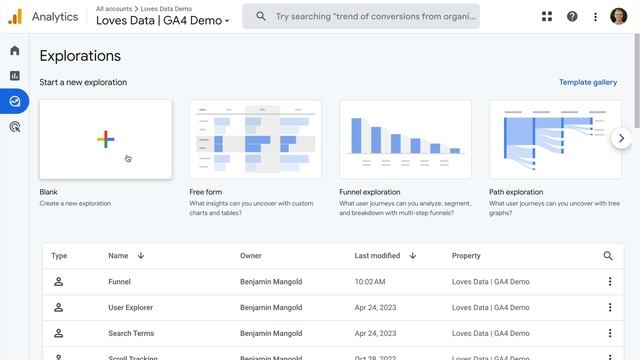Open the Funnel exploration name in the table
The image size is (640, 360).
point(120,282)
